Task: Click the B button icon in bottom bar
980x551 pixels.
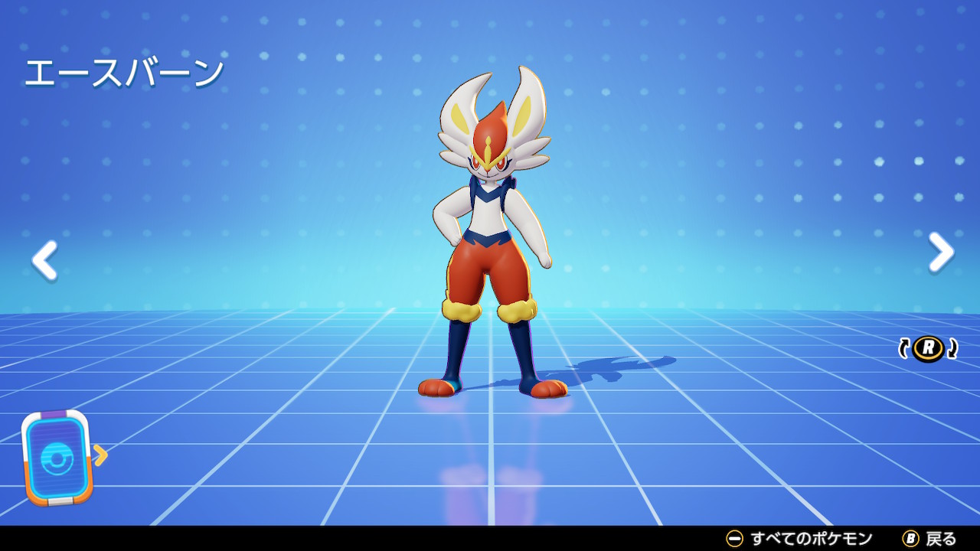Action: [910, 539]
